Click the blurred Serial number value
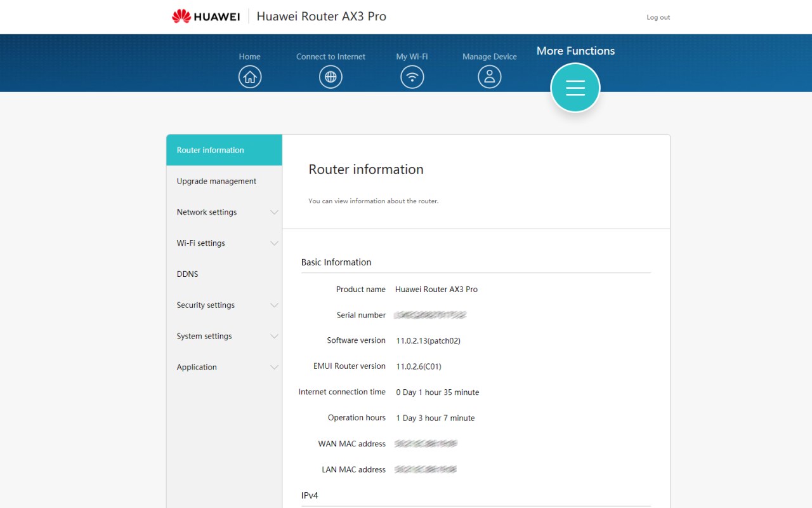The image size is (812, 508). click(430, 315)
